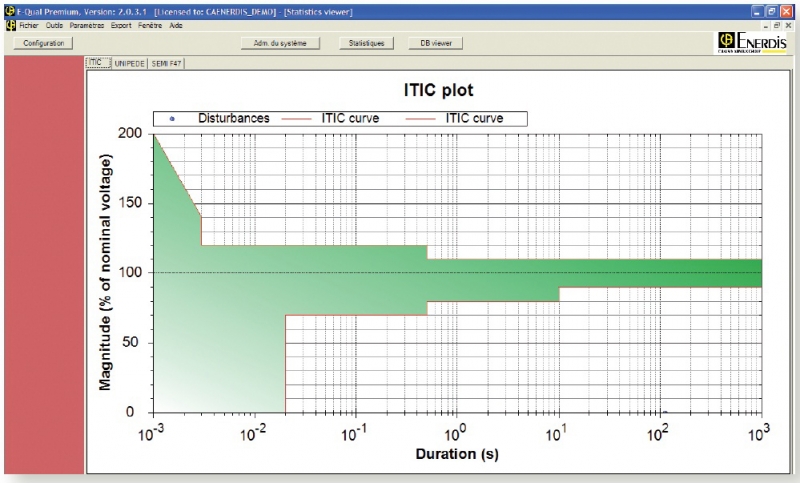Open the Fichier menu
Viewport: 800px width, 483px height.
coord(27,24)
